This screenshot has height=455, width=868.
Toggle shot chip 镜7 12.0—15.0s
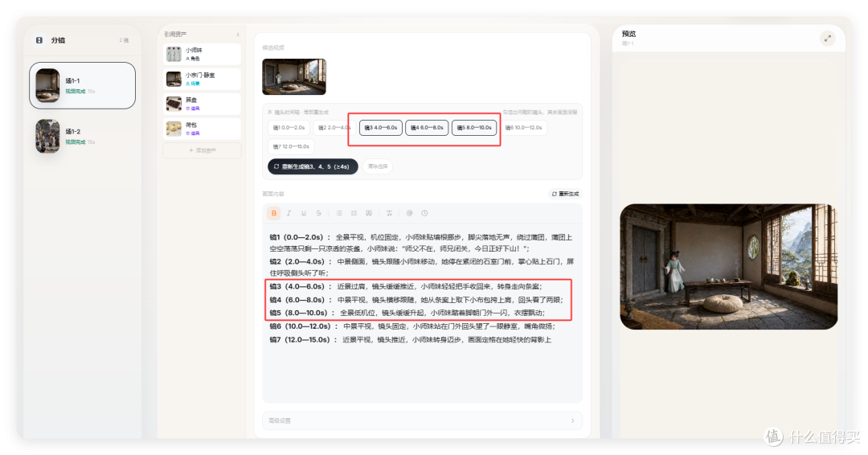coord(291,146)
